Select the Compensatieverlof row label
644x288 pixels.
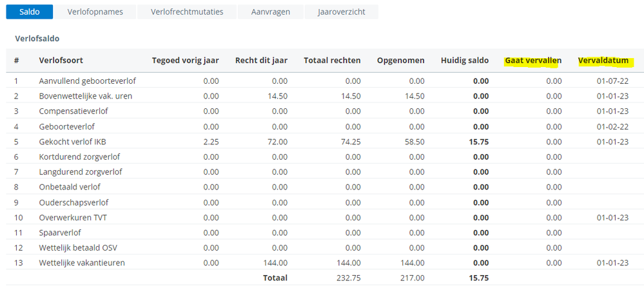coord(74,111)
